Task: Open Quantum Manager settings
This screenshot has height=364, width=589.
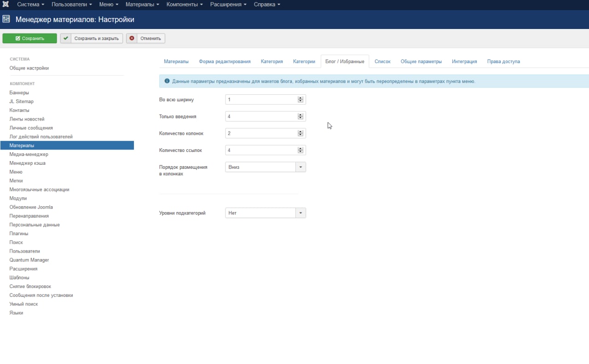Action: 29,260
